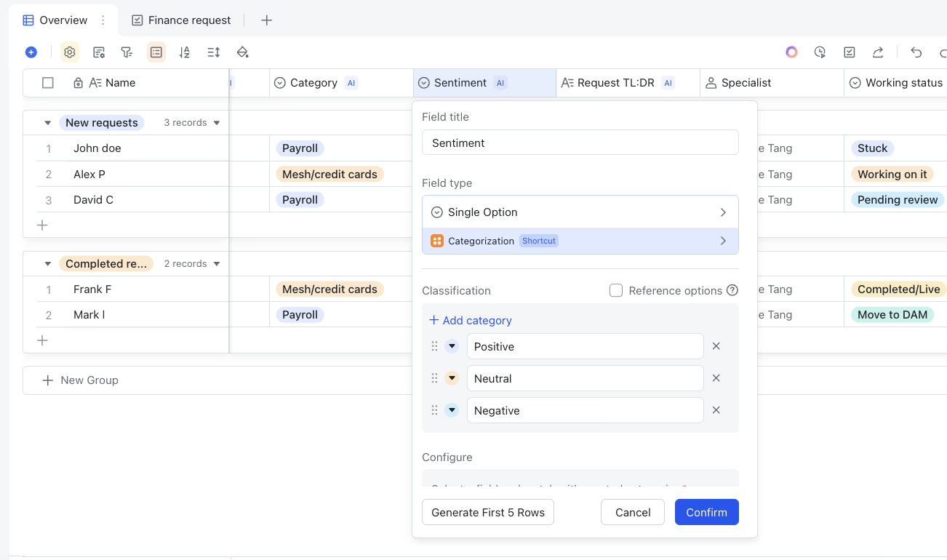
Task: Click the Field title input box
Action: click(x=580, y=143)
